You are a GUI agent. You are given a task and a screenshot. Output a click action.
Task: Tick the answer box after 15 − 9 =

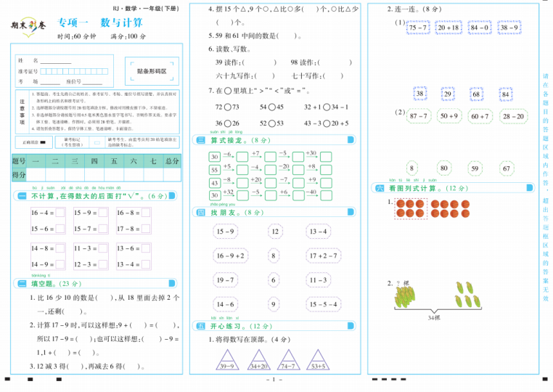pos(103,213)
